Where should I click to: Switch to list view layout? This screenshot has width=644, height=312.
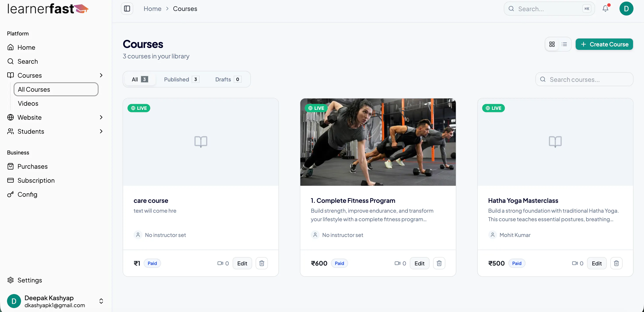(564, 44)
